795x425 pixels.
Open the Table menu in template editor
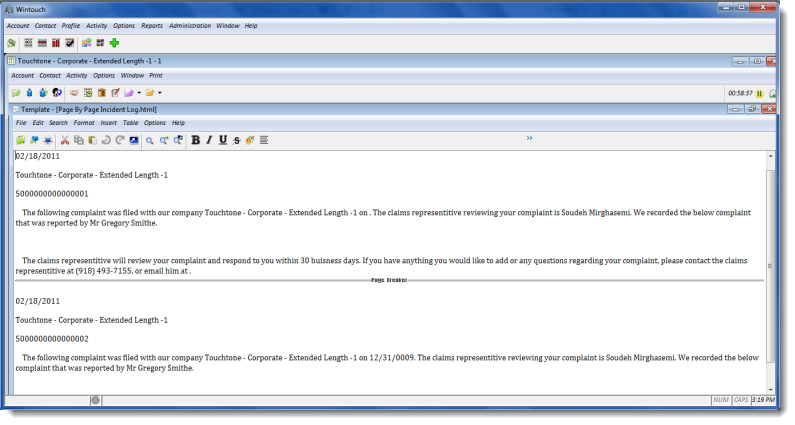click(130, 123)
